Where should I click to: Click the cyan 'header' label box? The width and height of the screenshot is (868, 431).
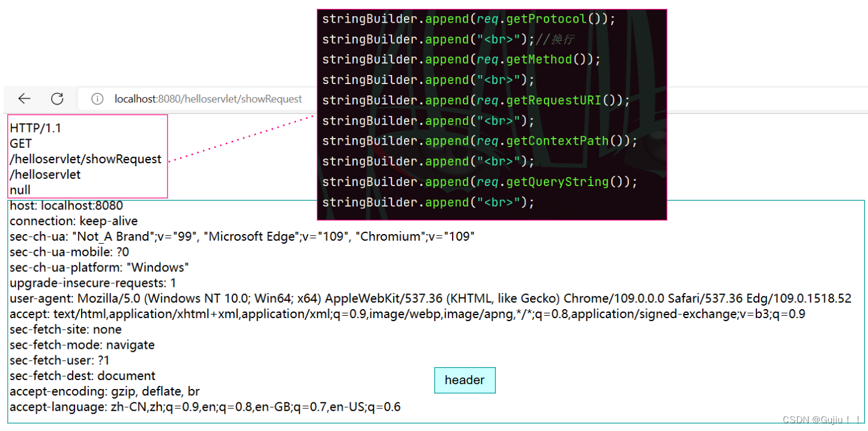[465, 380]
